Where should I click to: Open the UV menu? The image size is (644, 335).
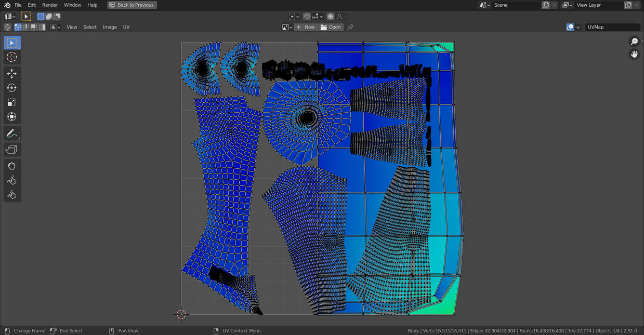[126, 27]
